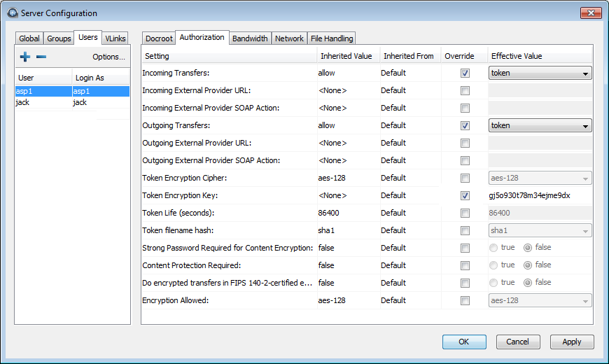The image size is (609, 364).
Task: Switch to the File Handling tab
Action: click(x=332, y=38)
